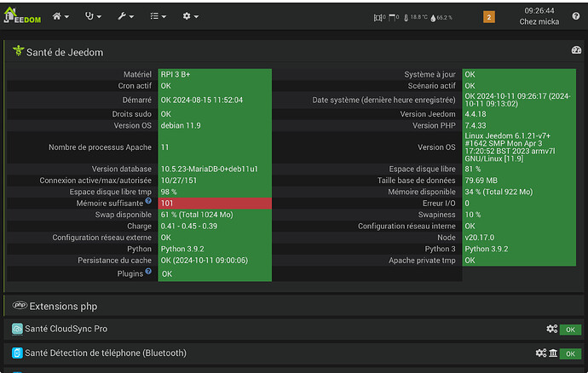This screenshot has height=373, width=588.
Task: Click the Node version v20.17.0
Action: 479,238
